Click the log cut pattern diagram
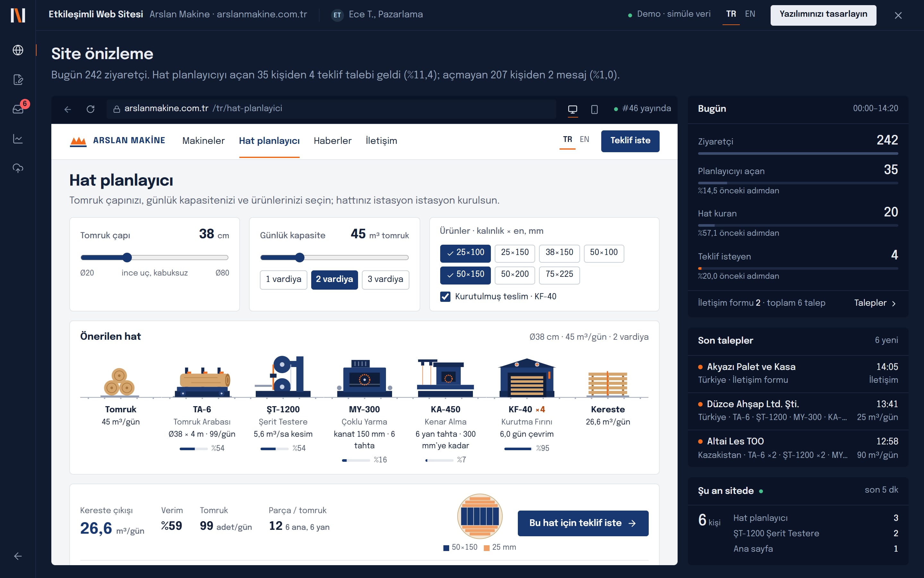This screenshot has width=924, height=578. pos(480,516)
